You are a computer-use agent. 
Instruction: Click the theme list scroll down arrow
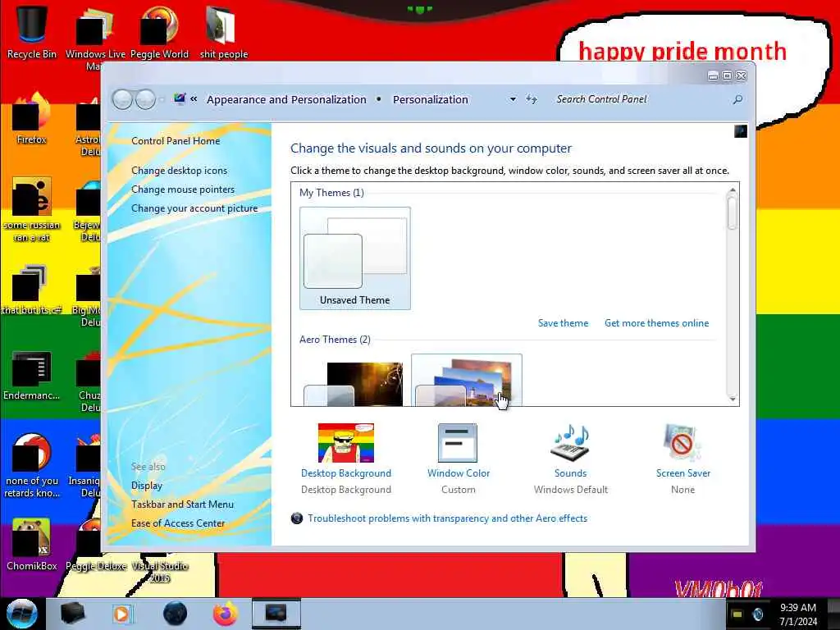[x=733, y=399]
